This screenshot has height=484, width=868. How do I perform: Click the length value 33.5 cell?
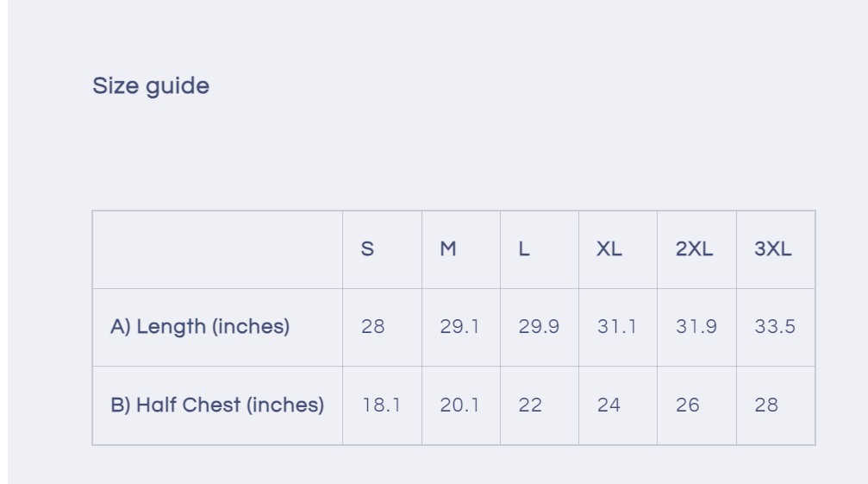click(x=775, y=327)
